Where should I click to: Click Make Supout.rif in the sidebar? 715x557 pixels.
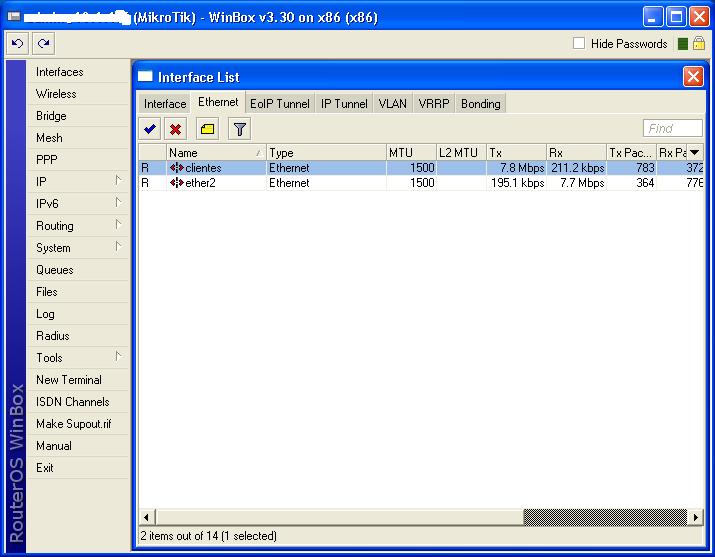click(x=78, y=424)
